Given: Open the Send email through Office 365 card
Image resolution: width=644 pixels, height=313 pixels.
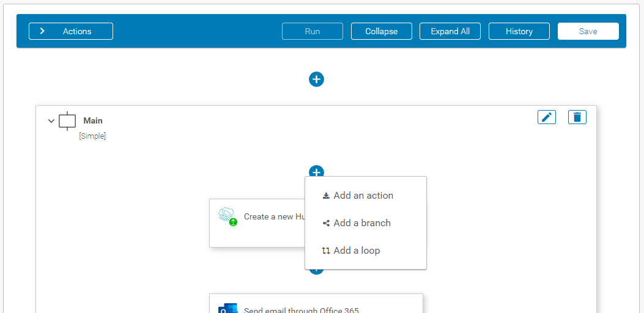Looking at the screenshot, I should [x=316, y=304].
